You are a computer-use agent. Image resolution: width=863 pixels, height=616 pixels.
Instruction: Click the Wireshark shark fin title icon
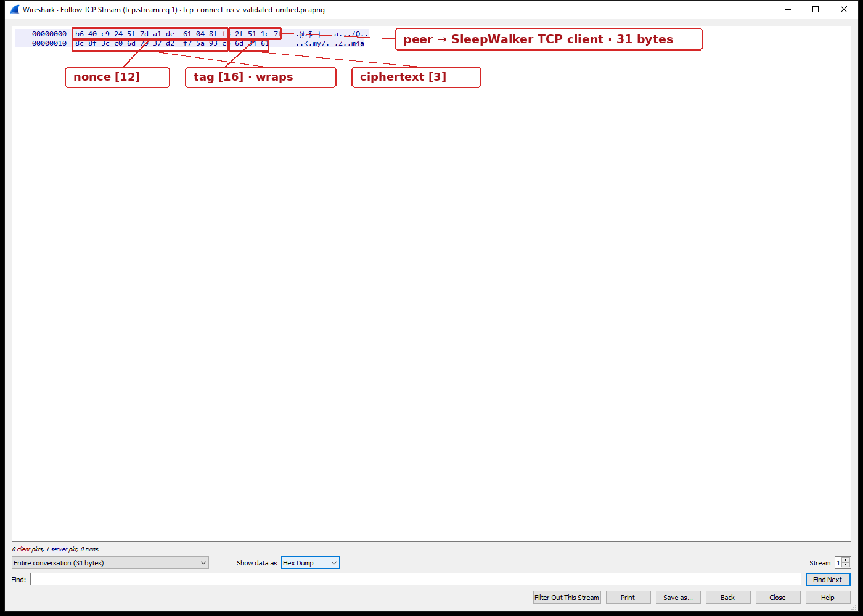tap(15, 9)
